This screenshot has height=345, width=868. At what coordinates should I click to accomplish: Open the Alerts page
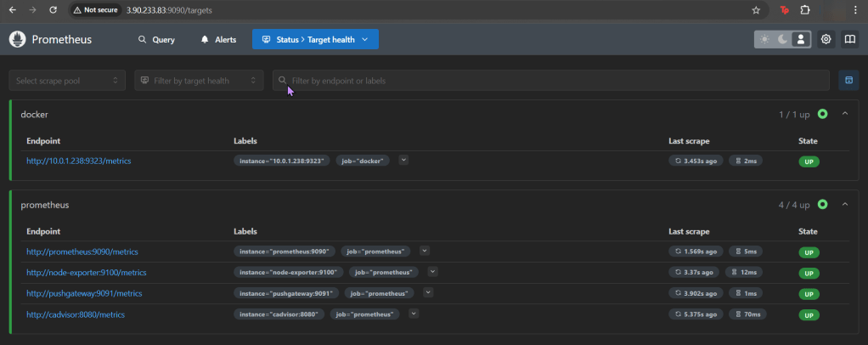[218, 40]
